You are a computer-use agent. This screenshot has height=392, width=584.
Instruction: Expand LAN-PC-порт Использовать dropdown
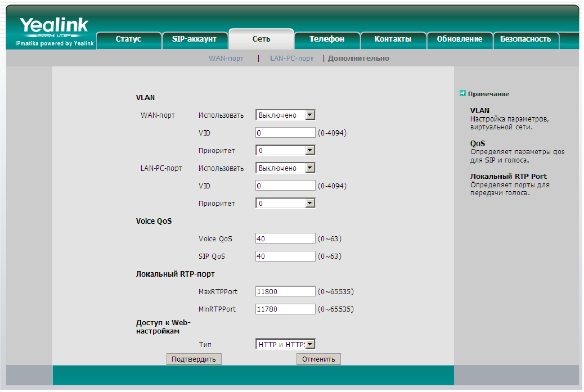click(x=309, y=168)
